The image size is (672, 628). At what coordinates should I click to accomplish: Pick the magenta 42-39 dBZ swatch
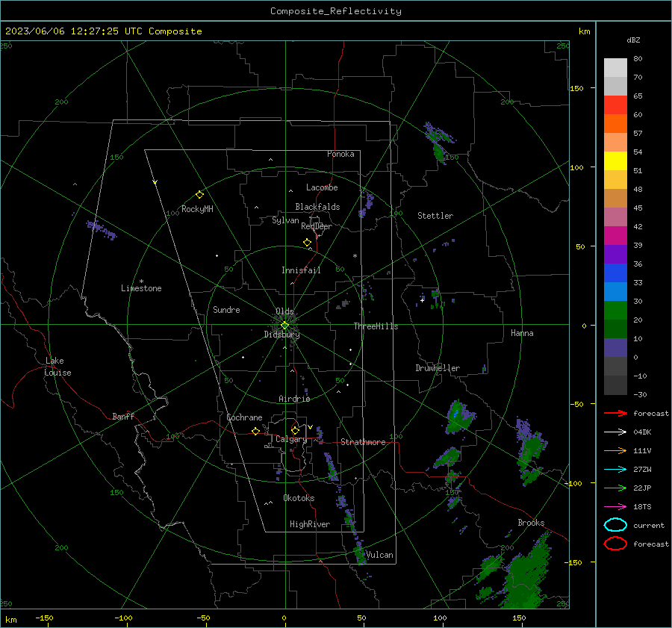click(615, 236)
